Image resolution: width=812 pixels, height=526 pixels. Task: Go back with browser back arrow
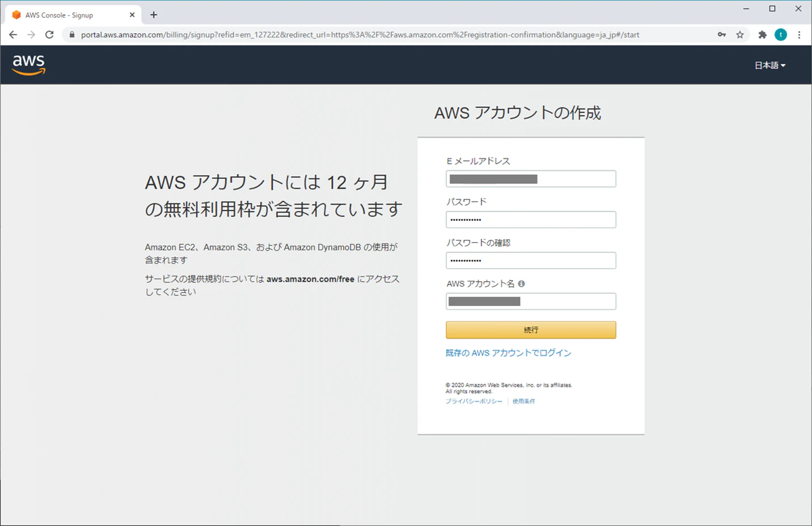coord(13,35)
